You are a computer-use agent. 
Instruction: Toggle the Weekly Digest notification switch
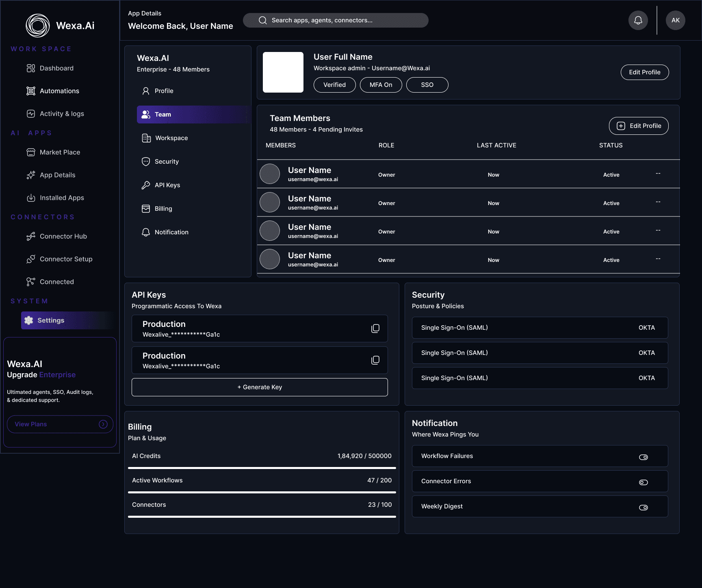643,508
